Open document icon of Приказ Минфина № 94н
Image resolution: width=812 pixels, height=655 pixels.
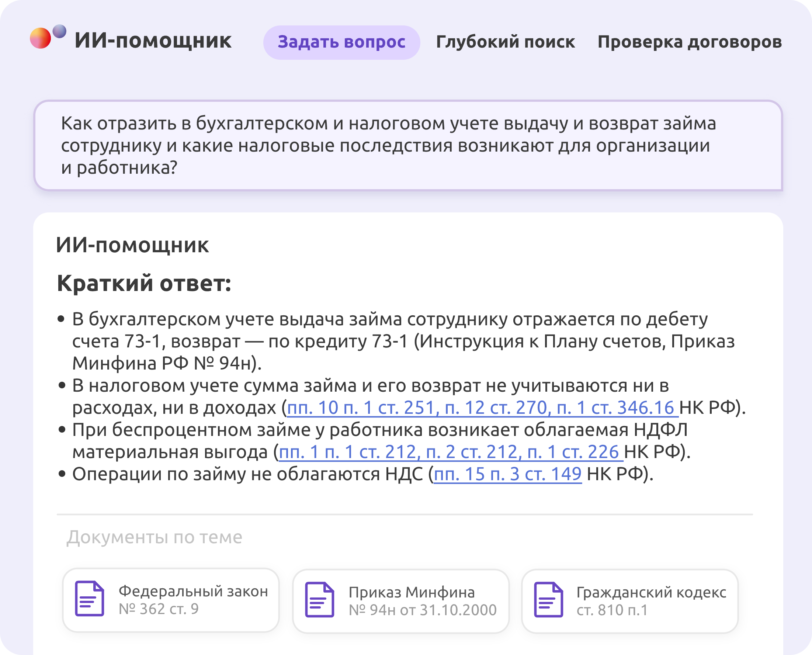319,600
